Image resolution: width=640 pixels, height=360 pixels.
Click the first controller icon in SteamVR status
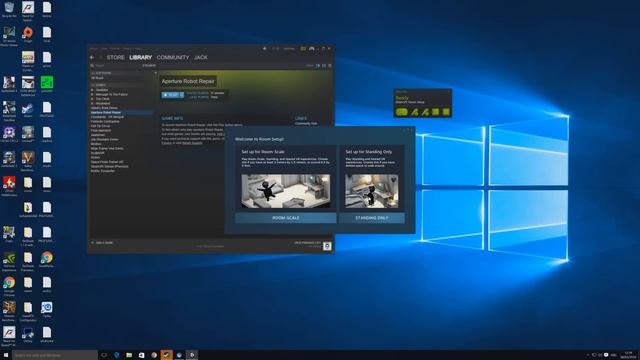click(415, 112)
